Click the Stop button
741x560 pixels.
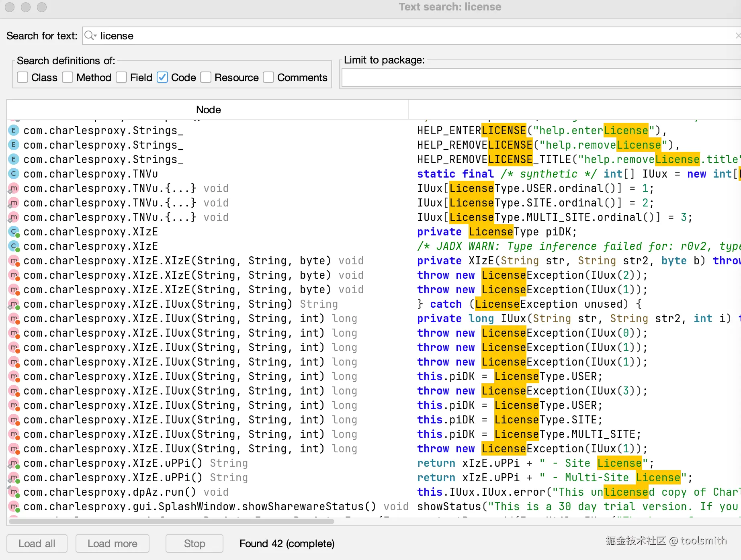pyautogui.click(x=194, y=544)
